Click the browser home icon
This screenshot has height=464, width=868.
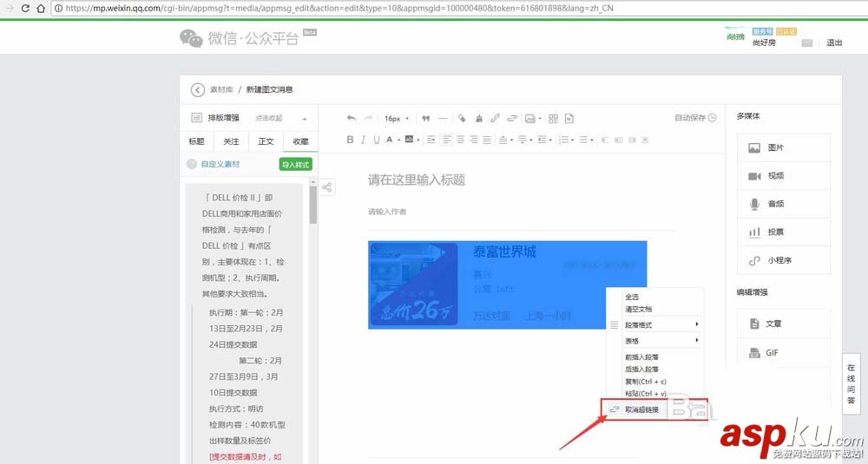click(41, 9)
